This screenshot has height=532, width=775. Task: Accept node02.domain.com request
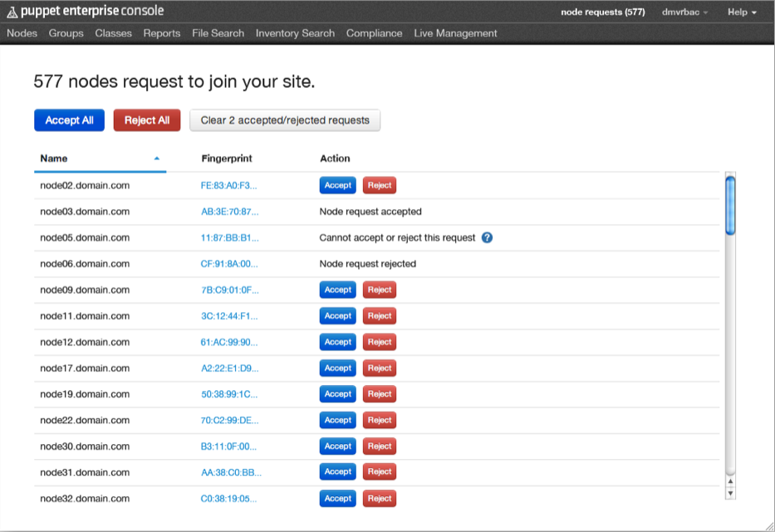coord(337,185)
